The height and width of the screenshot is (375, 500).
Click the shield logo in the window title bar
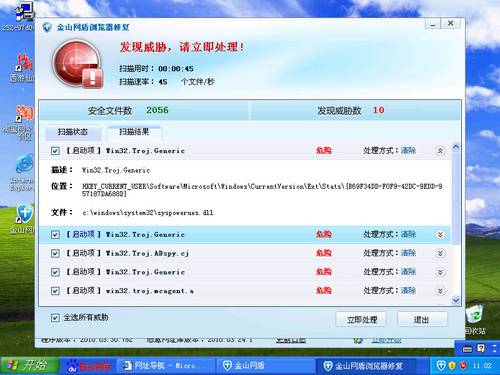[x=47, y=27]
